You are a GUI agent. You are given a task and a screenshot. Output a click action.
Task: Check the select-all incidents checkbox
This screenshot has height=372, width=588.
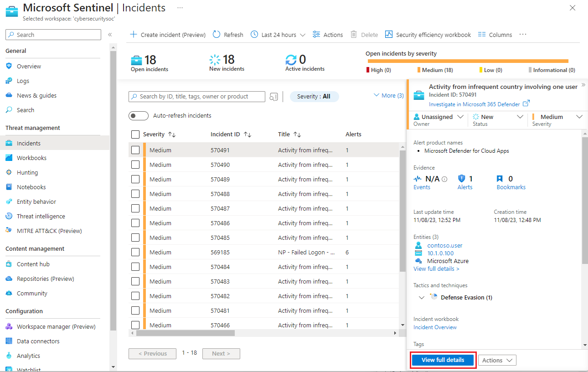pyautogui.click(x=135, y=134)
